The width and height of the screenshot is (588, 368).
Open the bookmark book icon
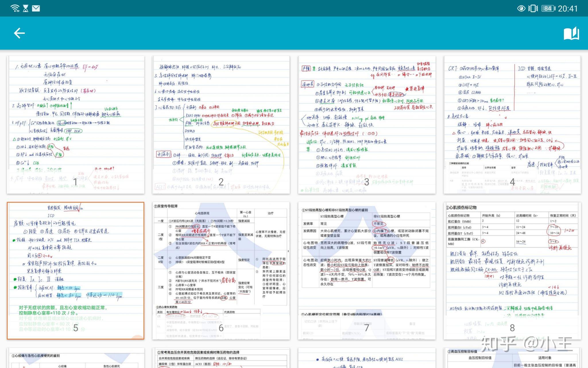(571, 34)
